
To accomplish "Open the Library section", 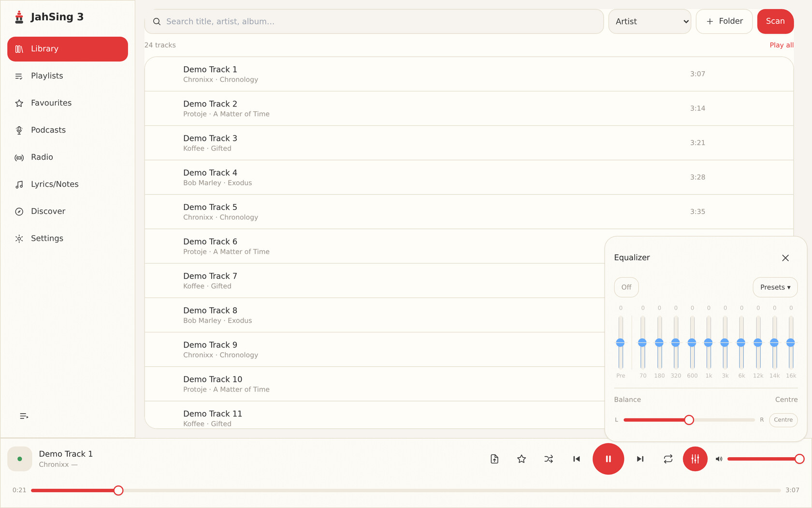I will pyautogui.click(x=68, y=49).
